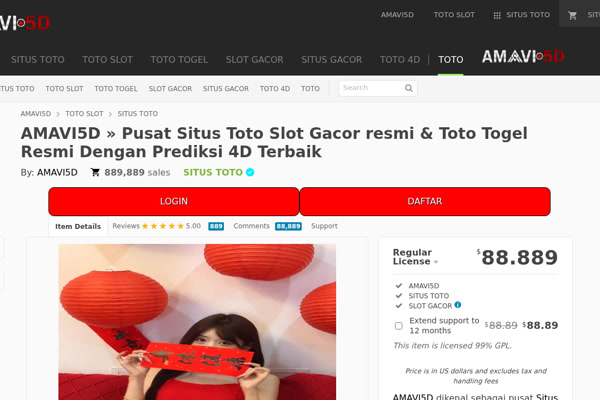Click breadcrumb chevron after TOTO SLOT

(x=110, y=114)
